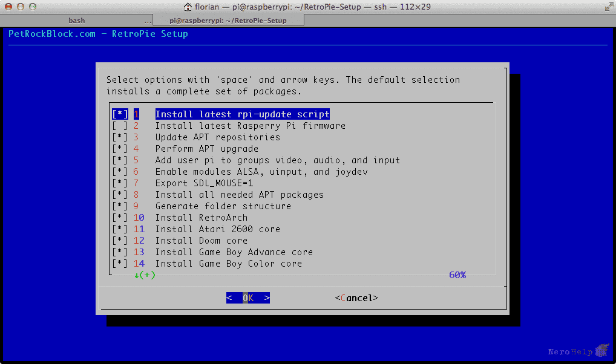The image size is (616, 364).
Task: Toggle checkbox for rpi-update script option 1
Action: pos(120,114)
